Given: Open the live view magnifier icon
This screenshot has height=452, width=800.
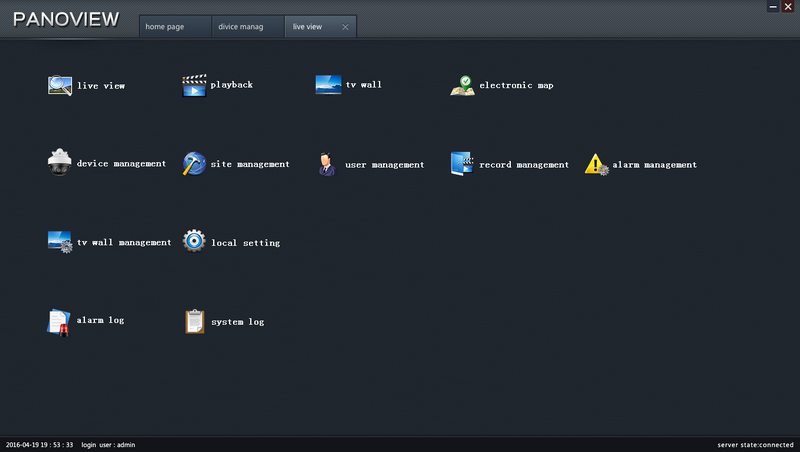Looking at the screenshot, I should pos(60,86).
